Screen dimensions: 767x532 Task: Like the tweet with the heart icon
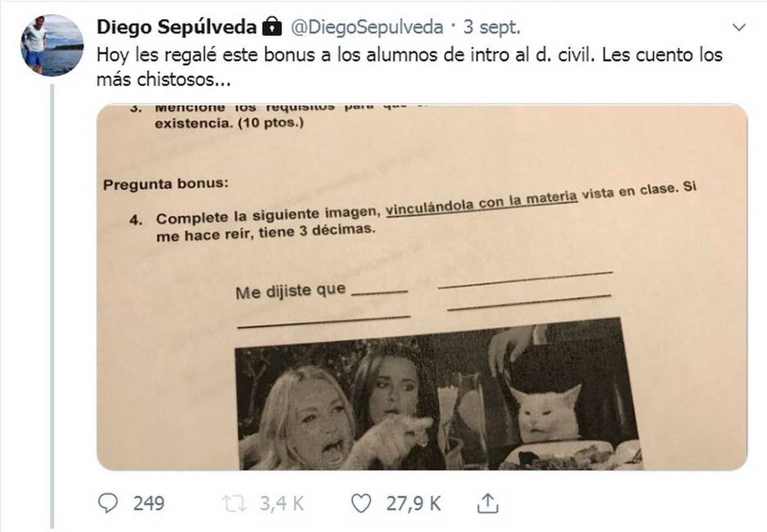coord(360,503)
